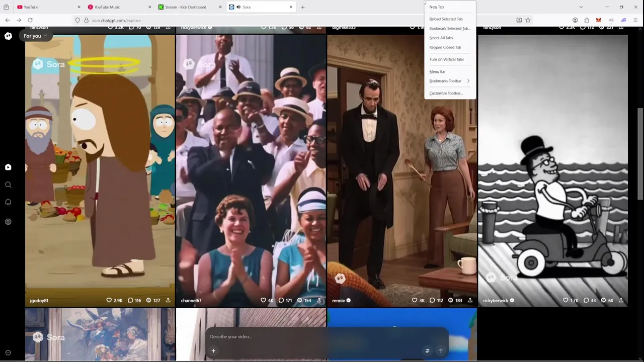Share rickyberwick's cartoon video
This screenshot has height=362, width=644.
click(621, 300)
